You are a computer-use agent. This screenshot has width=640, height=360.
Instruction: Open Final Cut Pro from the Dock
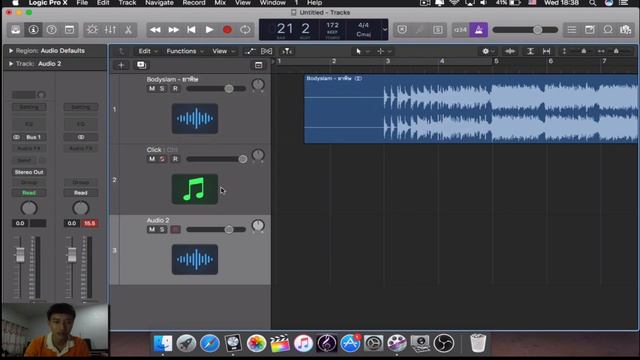click(280, 343)
